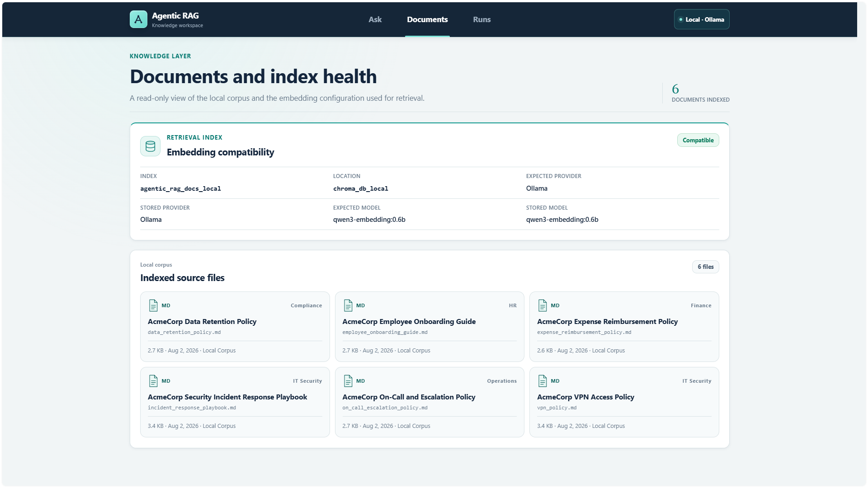Click the RETRIEVAL INDEX label
This screenshot has width=868, height=488.
[x=194, y=137]
